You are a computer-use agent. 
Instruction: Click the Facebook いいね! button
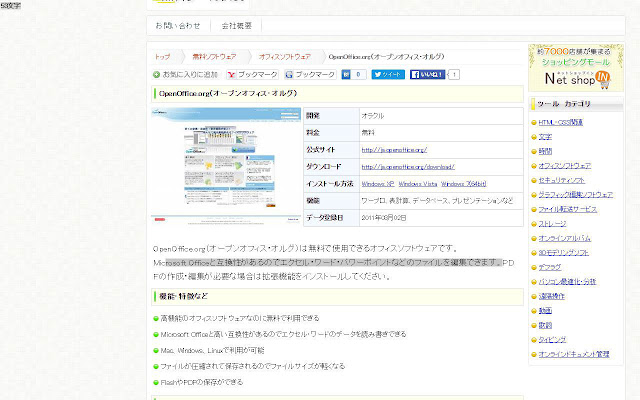pyautogui.click(x=427, y=75)
